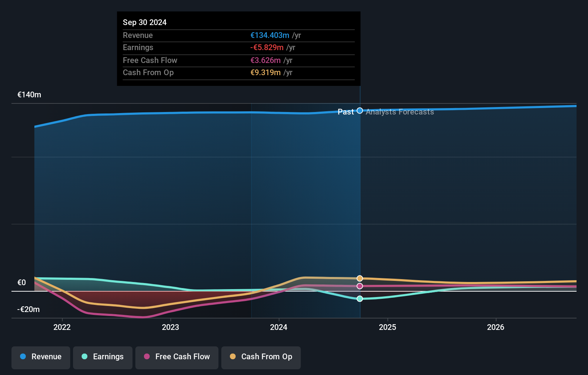The image size is (588, 375).
Task: Click the Analysts Forecasts label
Action: click(x=400, y=112)
